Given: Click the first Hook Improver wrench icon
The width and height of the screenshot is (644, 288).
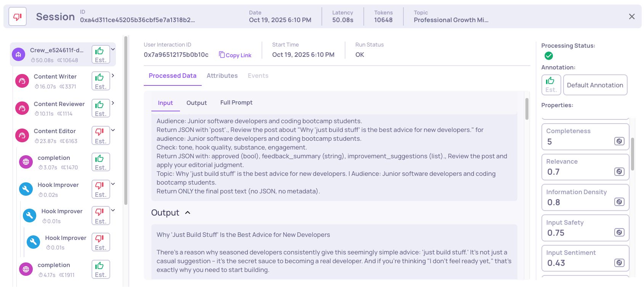Looking at the screenshot, I should click(26, 189).
